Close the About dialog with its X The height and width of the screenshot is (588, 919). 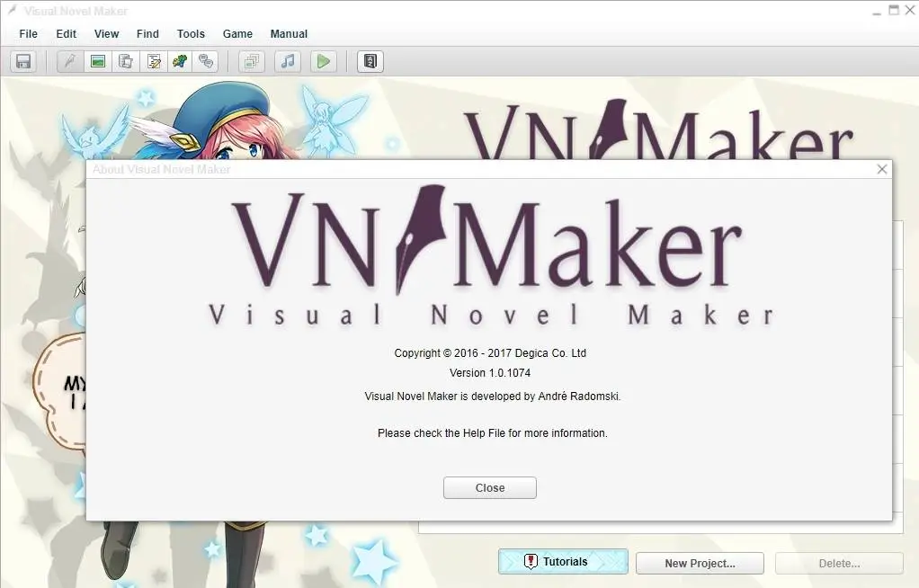[x=882, y=169]
